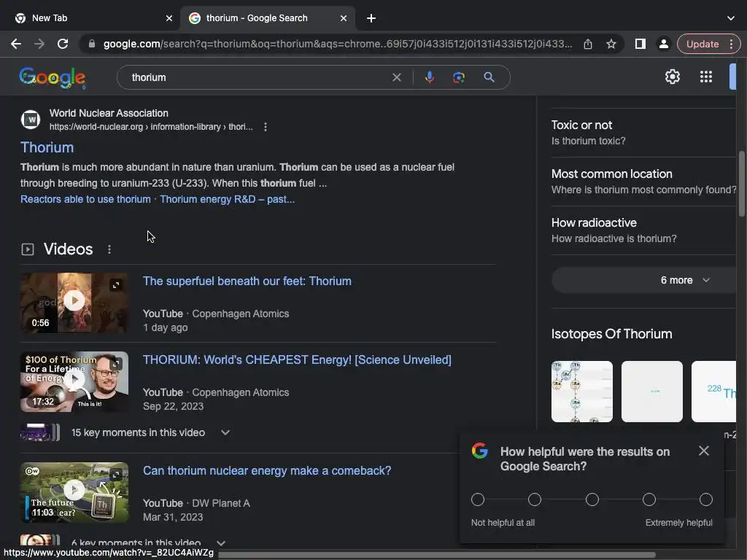The image size is (747, 560).
Task: Expand Toxic or not question
Action: 643,133
